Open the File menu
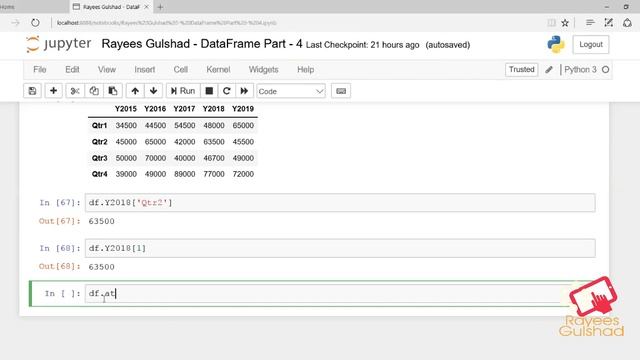 (x=40, y=70)
